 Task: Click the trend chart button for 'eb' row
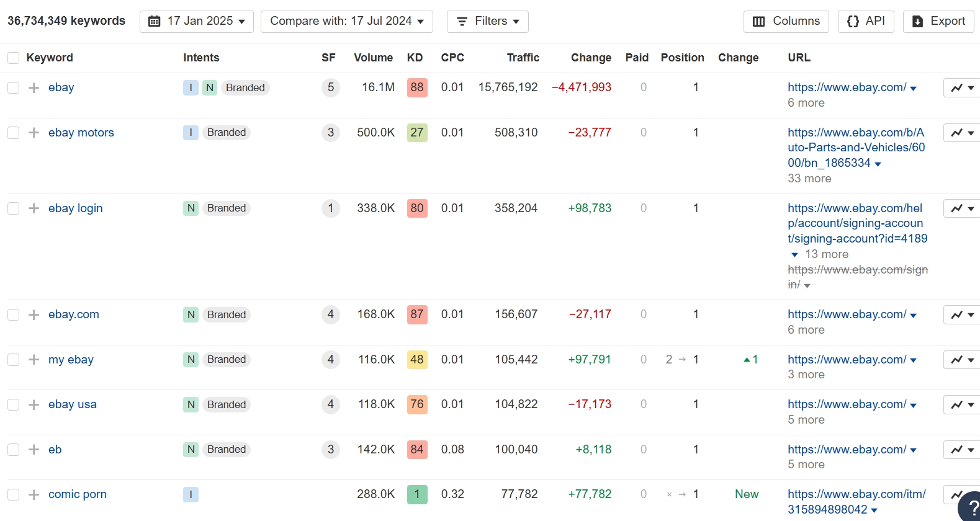tap(962, 450)
